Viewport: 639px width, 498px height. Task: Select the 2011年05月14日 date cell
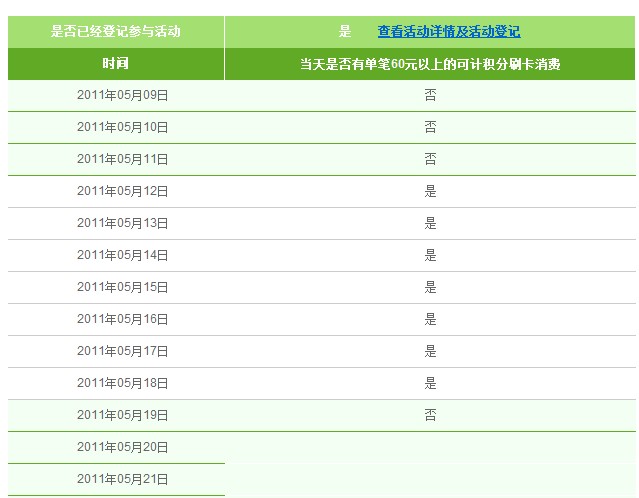(122, 256)
